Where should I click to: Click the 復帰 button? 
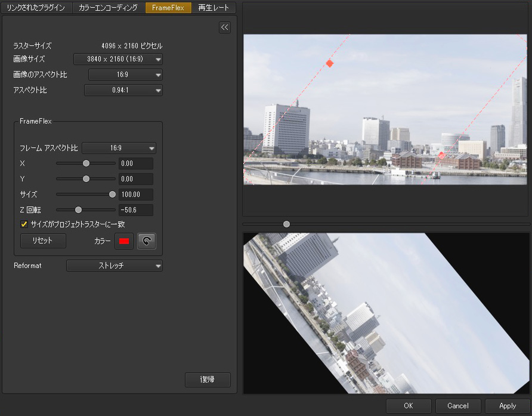coord(208,380)
